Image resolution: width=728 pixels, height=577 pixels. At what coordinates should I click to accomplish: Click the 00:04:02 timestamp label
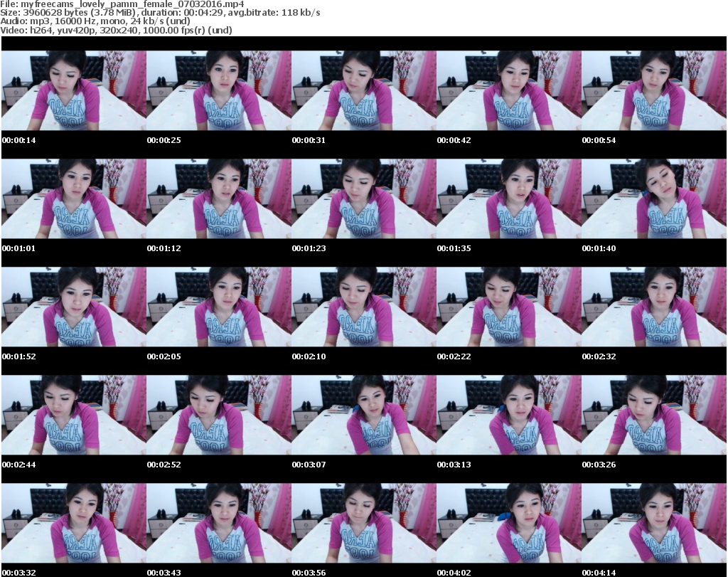(x=454, y=573)
